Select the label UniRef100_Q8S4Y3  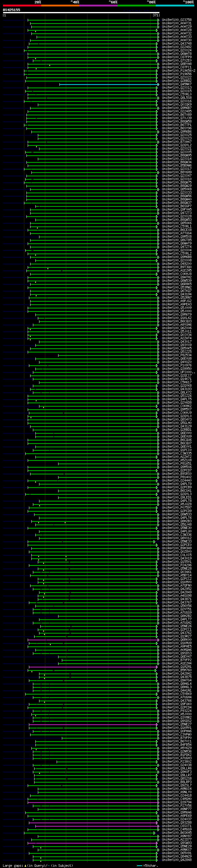pos(177,419)
